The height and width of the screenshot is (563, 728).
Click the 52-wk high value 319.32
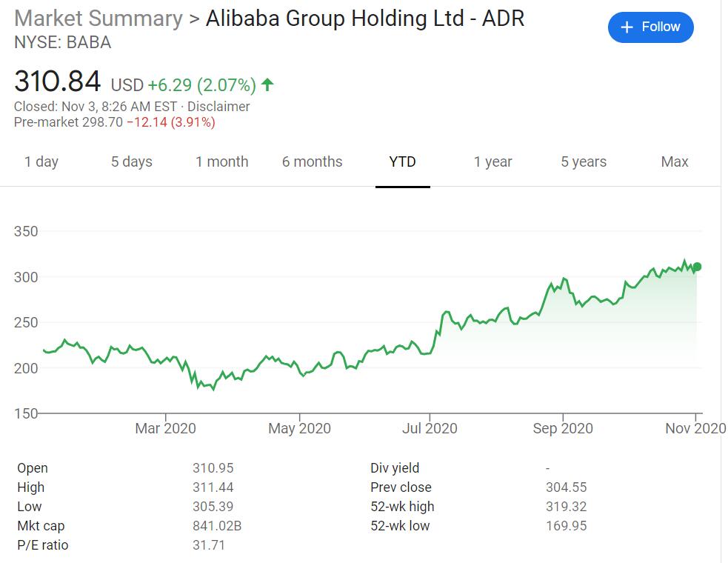(567, 507)
